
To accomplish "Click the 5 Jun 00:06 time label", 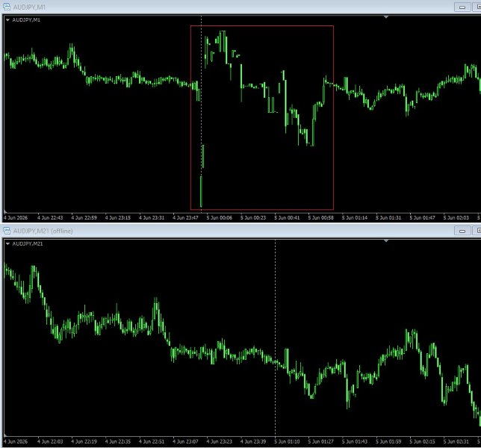I will pyautogui.click(x=220, y=218).
